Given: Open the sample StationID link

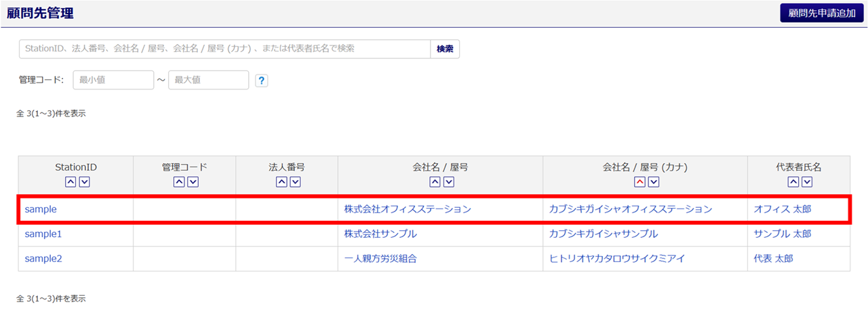Looking at the screenshot, I should pyautogui.click(x=41, y=209).
